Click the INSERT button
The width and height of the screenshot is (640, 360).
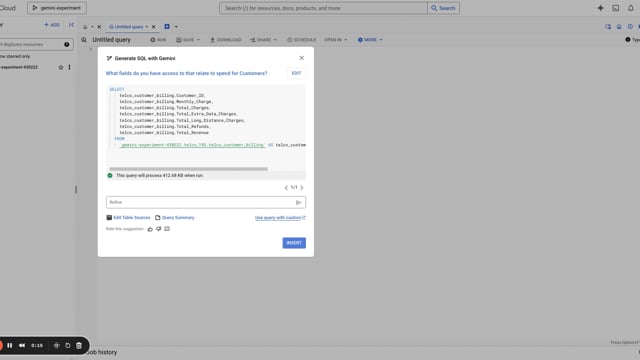pos(294,243)
